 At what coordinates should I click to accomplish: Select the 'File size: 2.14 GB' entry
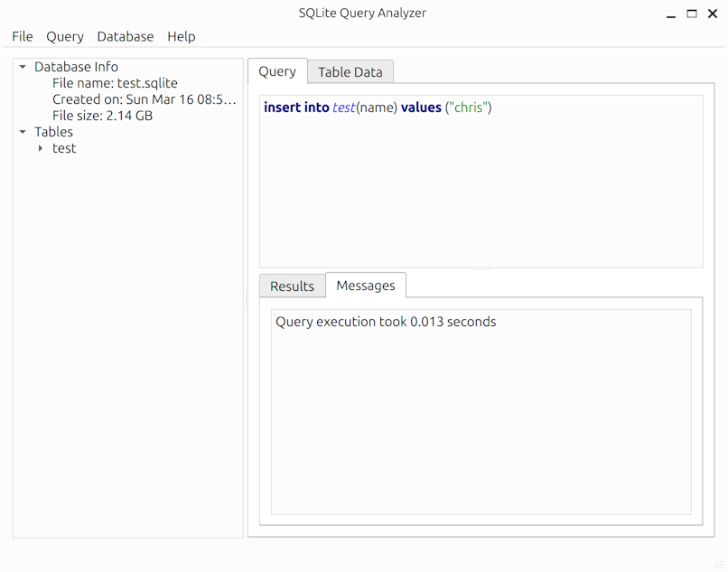pos(102,116)
